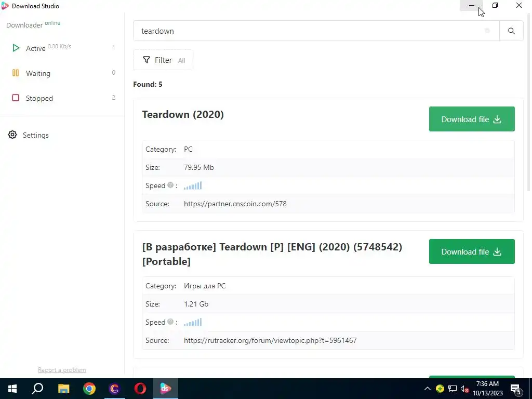Click the Download Studio taskbar icon

166,389
